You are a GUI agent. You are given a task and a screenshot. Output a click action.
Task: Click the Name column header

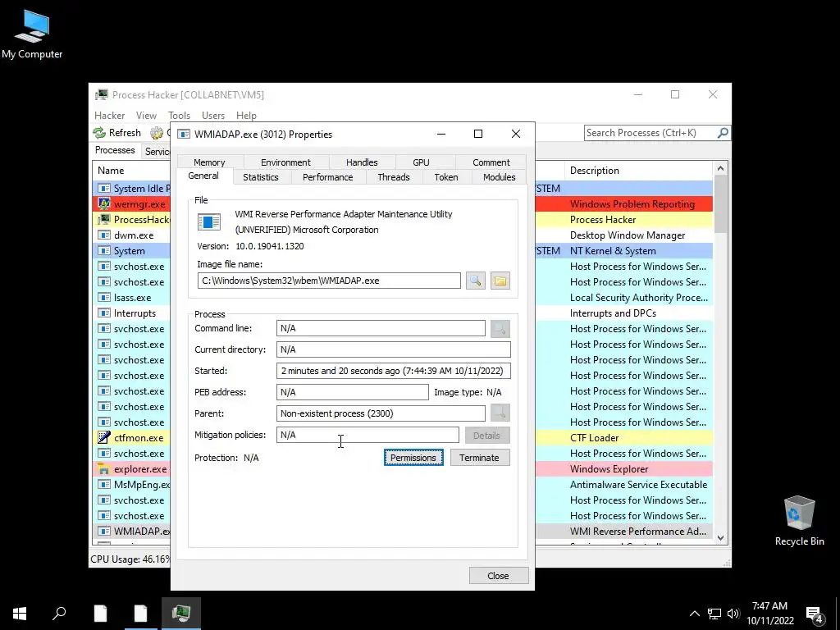coord(131,171)
